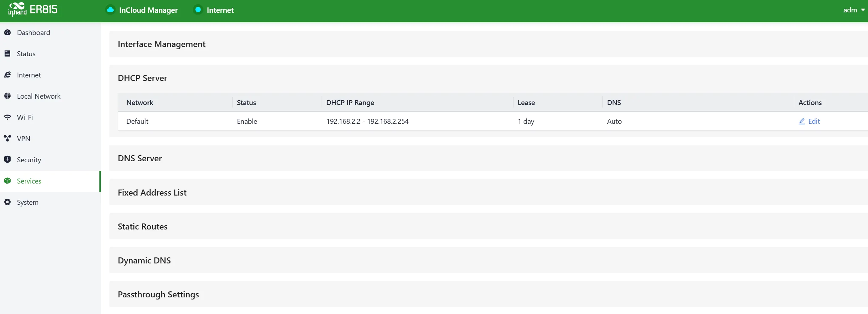Click the Wi-Fi signal icon in sidebar
The image size is (868, 314).
coord(7,117)
